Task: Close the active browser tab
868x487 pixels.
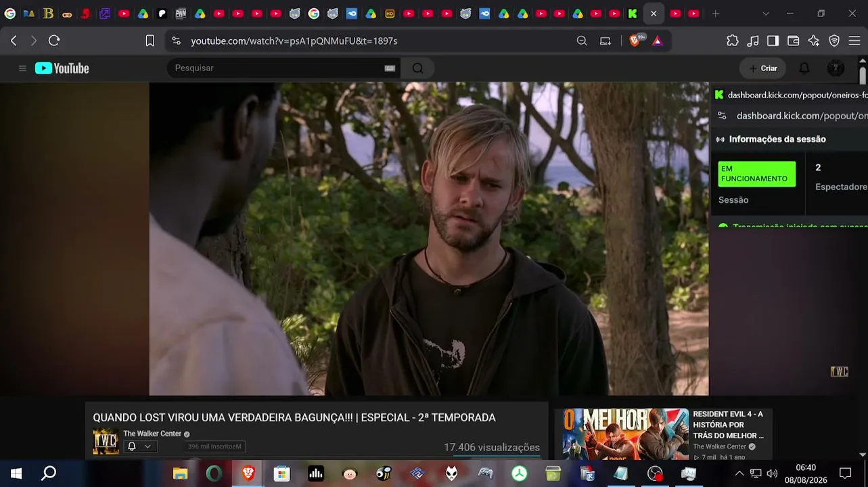Action: pos(654,14)
